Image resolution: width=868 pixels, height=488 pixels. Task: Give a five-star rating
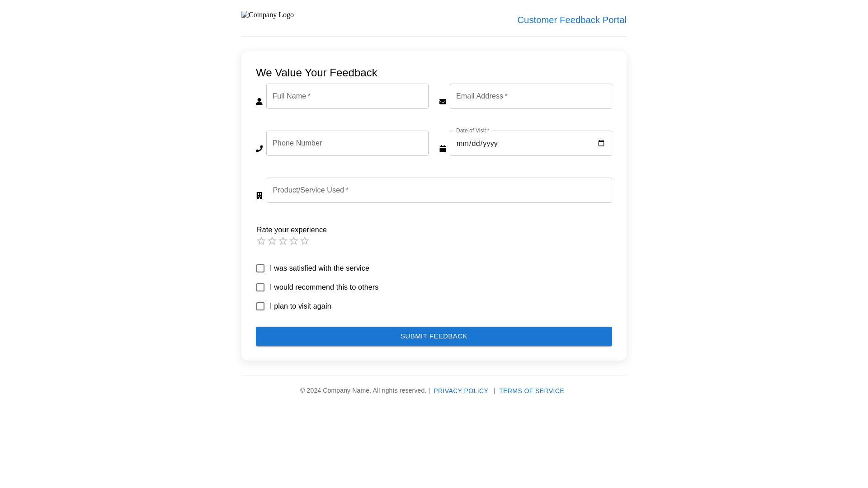pyautogui.click(x=305, y=241)
